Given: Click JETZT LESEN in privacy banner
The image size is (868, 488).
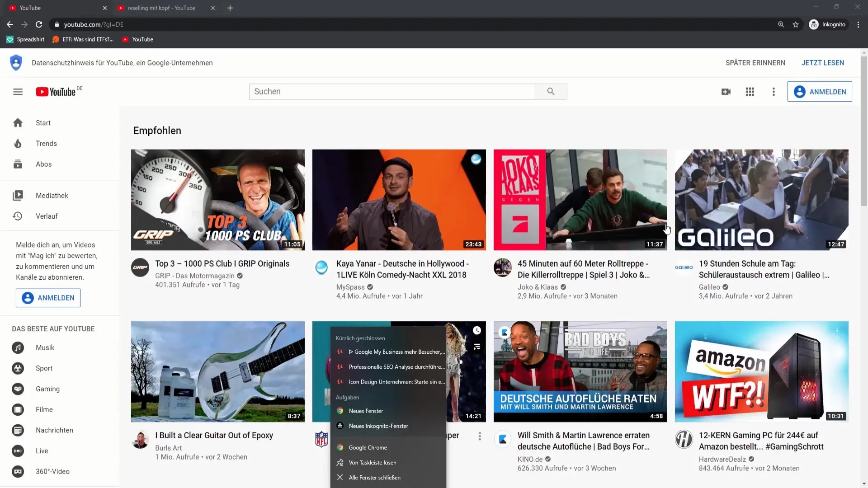Looking at the screenshot, I should tap(822, 63).
